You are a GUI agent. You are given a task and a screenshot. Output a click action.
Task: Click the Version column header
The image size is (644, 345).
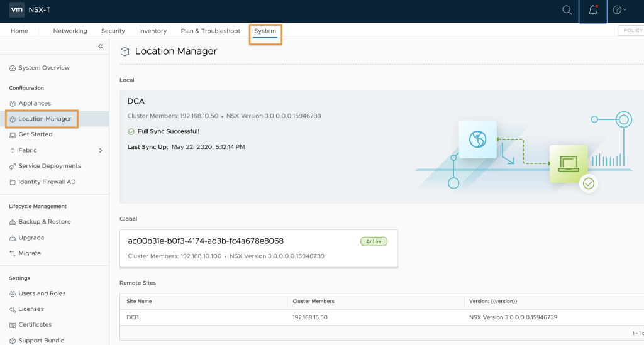pos(493,301)
